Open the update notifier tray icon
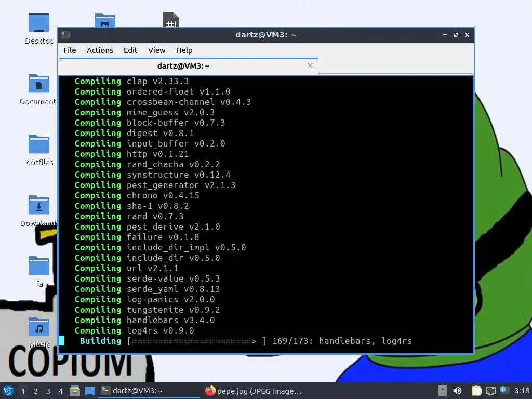 (x=504, y=391)
